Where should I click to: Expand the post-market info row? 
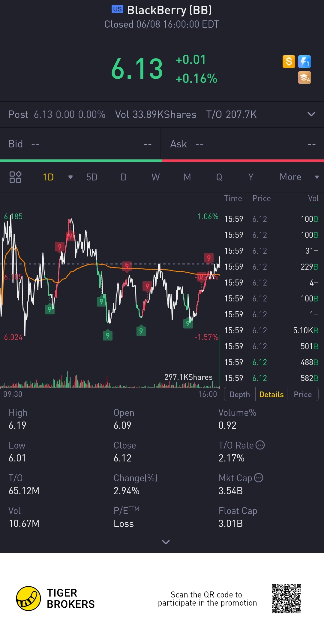coord(311,114)
